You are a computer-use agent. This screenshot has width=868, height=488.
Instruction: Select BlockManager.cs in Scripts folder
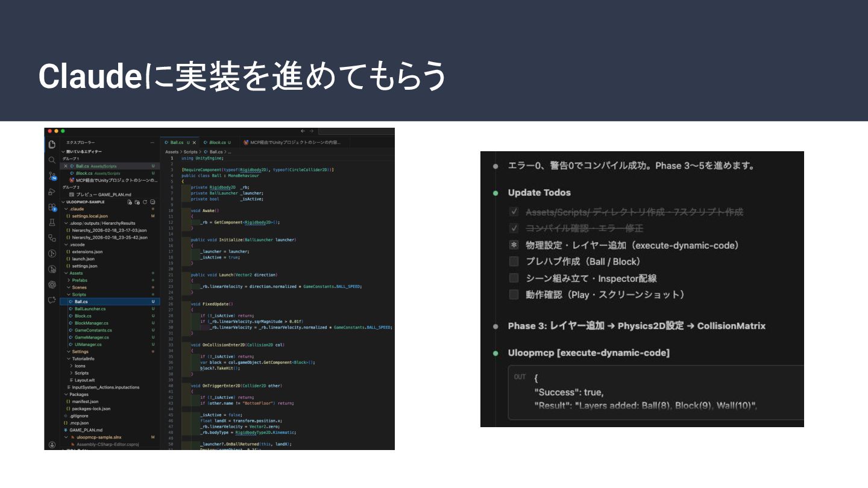coord(110,323)
